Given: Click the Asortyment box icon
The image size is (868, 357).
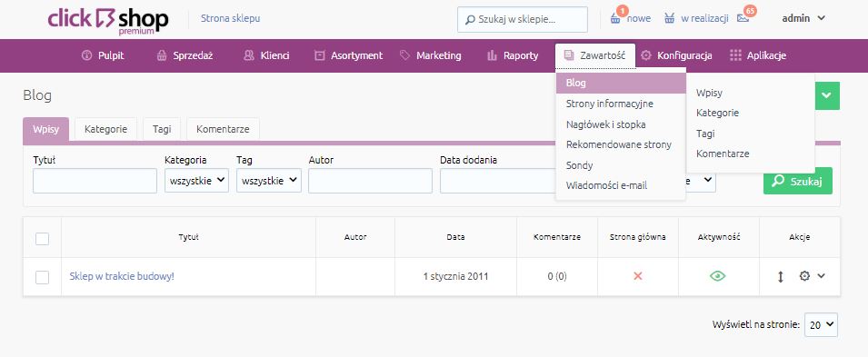Looking at the screenshot, I should click(319, 55).
